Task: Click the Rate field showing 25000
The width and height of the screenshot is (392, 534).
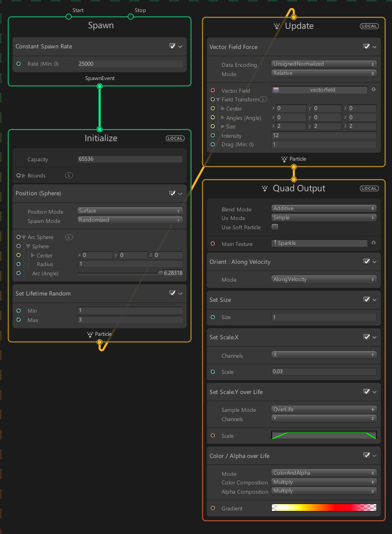Action: coord(130,64)
